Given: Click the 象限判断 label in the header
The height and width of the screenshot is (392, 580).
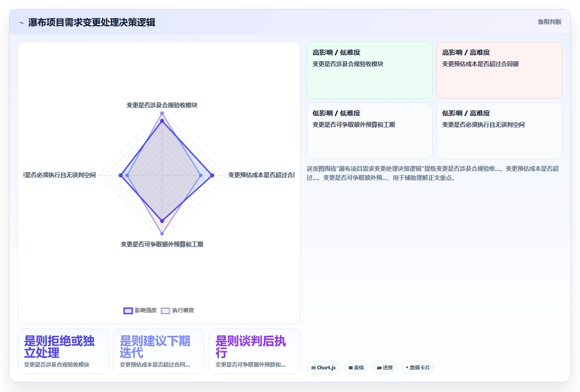Looking at the screenshot, I should (x=549, y=22).
